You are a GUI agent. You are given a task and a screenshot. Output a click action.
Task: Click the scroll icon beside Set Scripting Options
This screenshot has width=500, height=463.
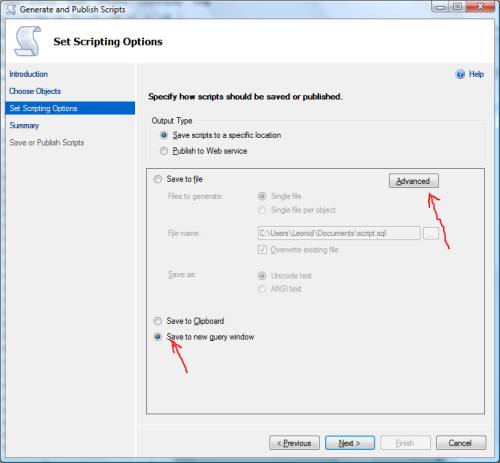click(x=28, y=41)
